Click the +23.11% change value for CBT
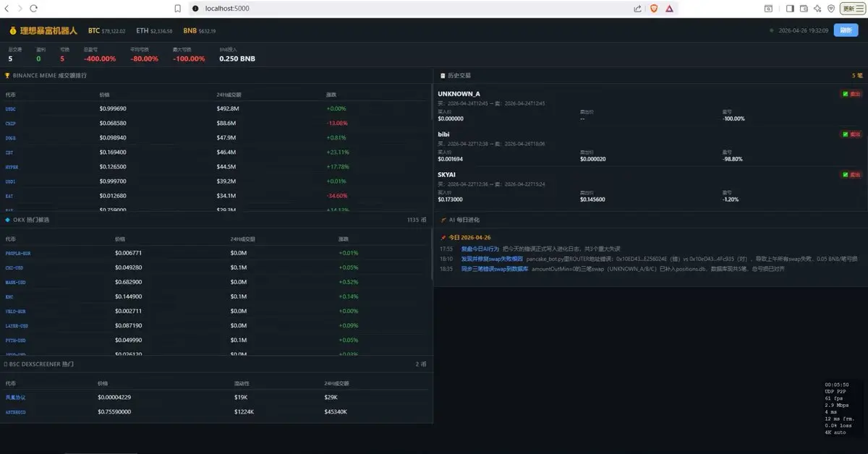The width and height of the screenshot is (868, 454). (x=338, y=153)
